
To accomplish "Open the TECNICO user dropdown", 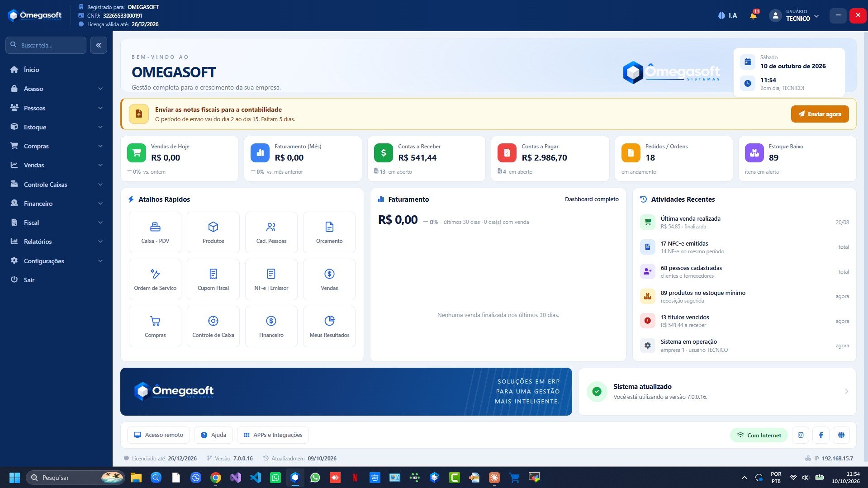I will (x=795, y=15).
